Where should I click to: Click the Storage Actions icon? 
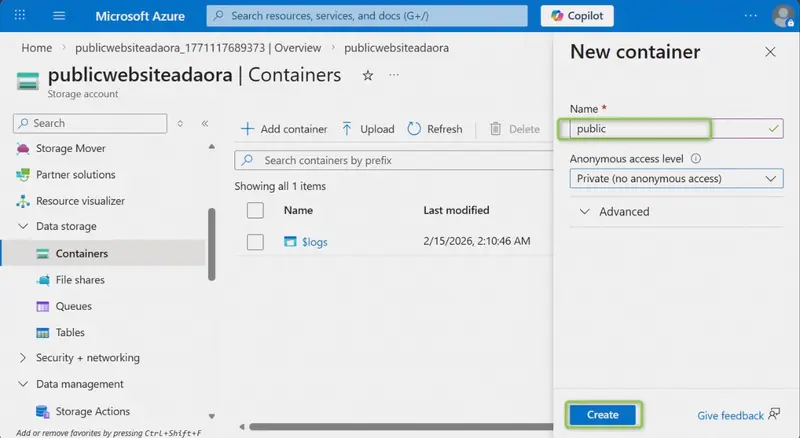pyautogui.click(x=42, y=411)
